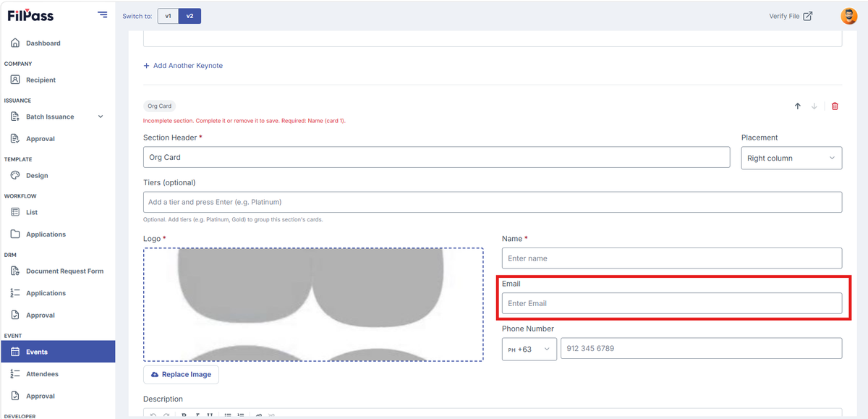Switch to version v1

pyautogui.click(x=168, y=16)
